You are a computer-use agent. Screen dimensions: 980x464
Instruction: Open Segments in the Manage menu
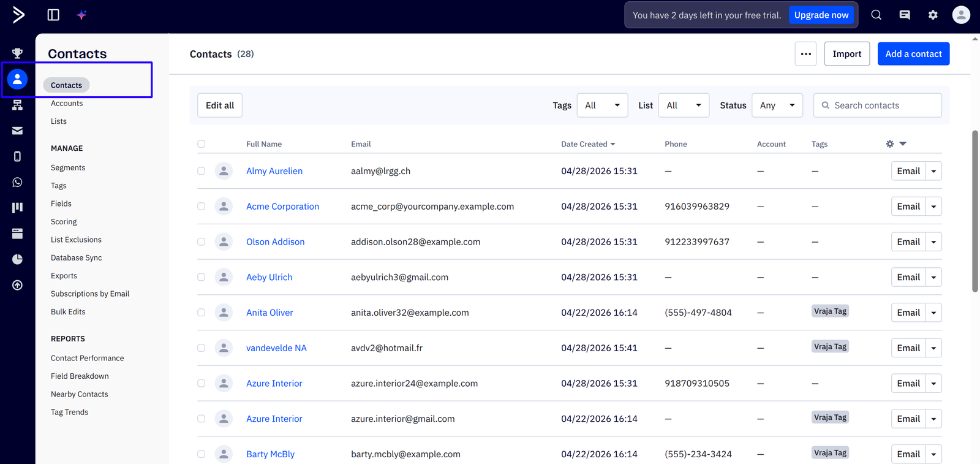tap(68, 167)
